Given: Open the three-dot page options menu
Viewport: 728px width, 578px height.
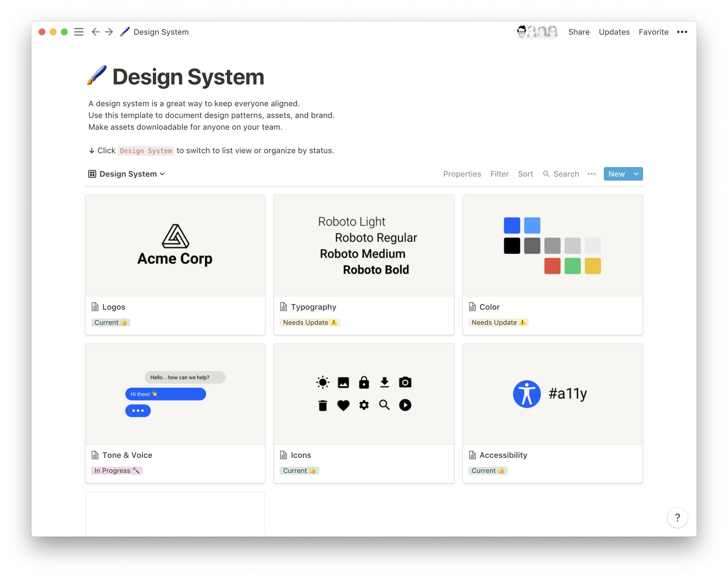Looking at the screenshot, I should [x=682, y=32].
